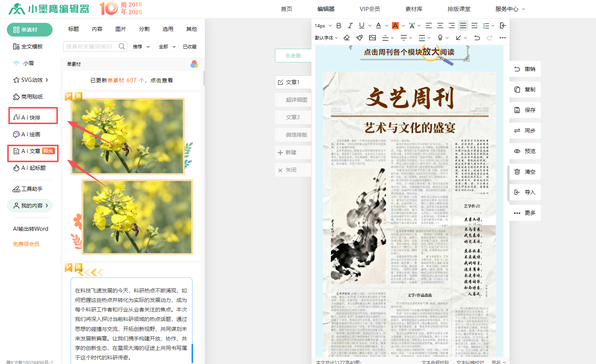This screenshot has width=596, height=364.
Task: Click the 去老版 button
Action: (293, 56)
